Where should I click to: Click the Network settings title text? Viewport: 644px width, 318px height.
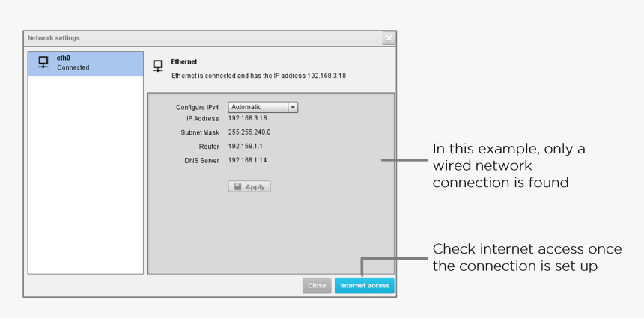pyautogui.click(x=53, y=37)
